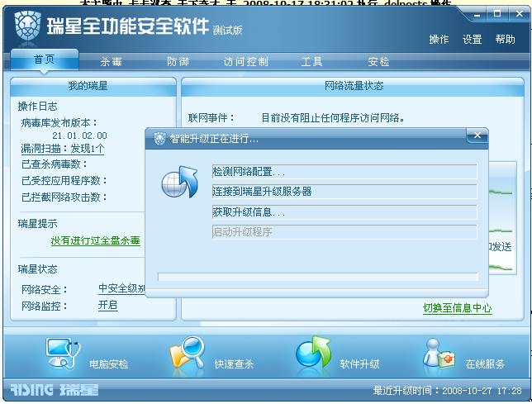Open the 防御 defense tab
532x404 pixels.
coord(178,62)
